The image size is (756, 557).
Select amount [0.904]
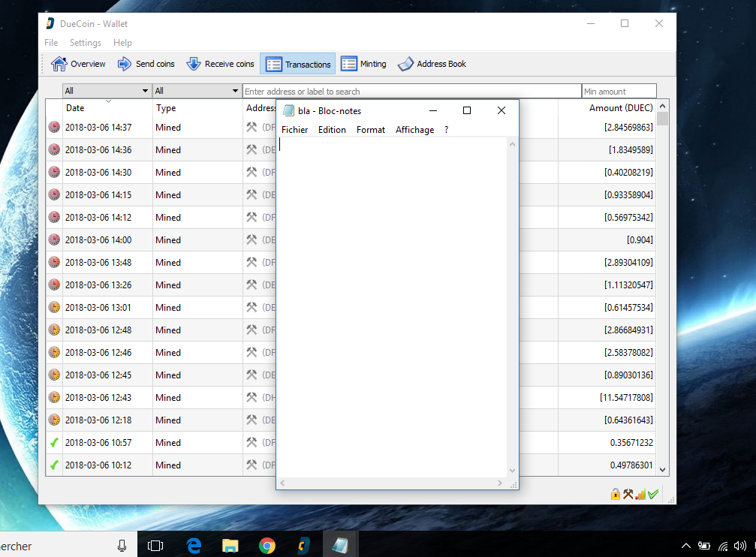click(640, 239)
